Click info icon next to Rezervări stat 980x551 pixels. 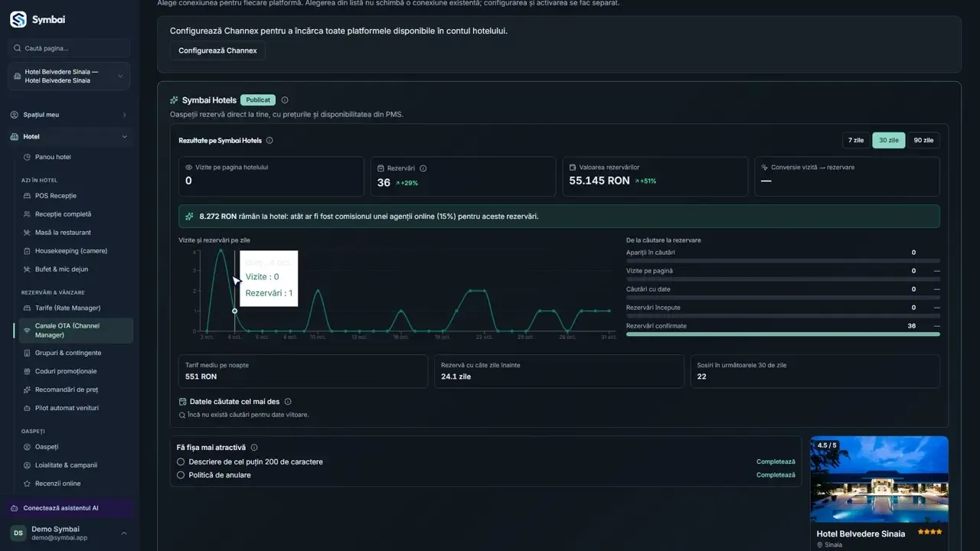tap(423, 168)
